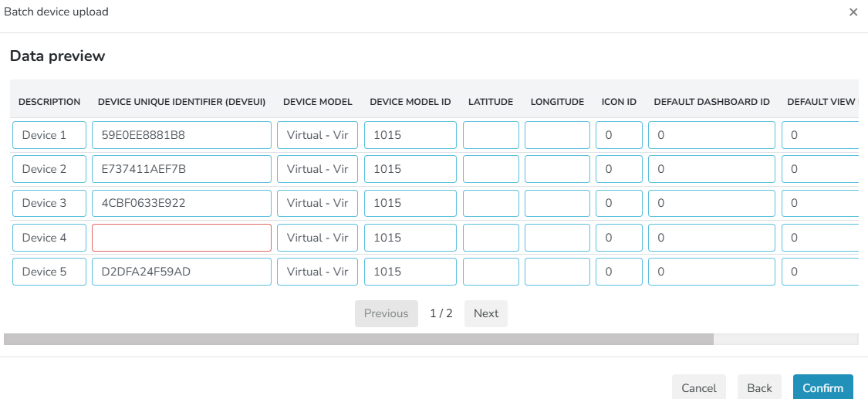Click the Device Model ID field for Device 4
The width and height of the screenshot is (868, 399).
[x=410, y=238]
